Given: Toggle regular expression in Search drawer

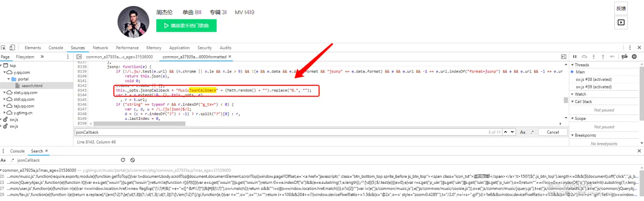Looking at the screenshot, I should pyautogui.click(x=12, y=160).
